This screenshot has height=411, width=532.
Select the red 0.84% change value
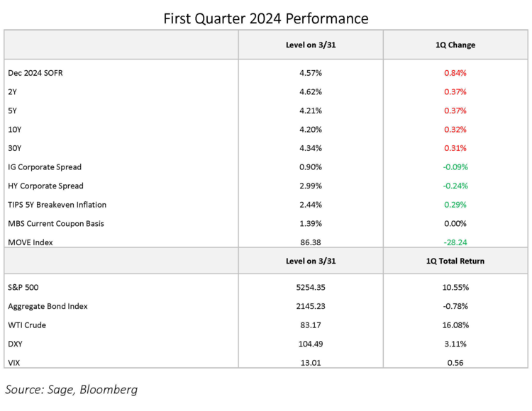coord(455,73)
